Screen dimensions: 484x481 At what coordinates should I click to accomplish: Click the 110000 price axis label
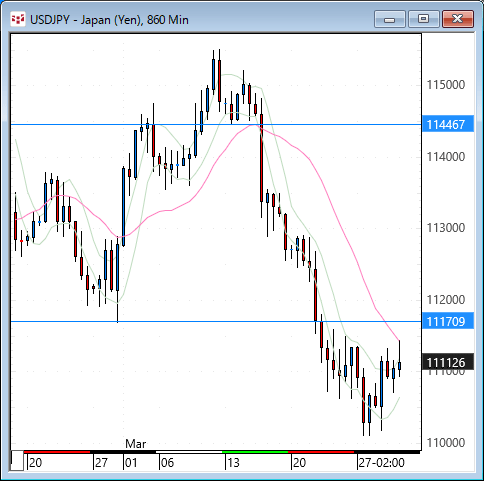point(446,443)
